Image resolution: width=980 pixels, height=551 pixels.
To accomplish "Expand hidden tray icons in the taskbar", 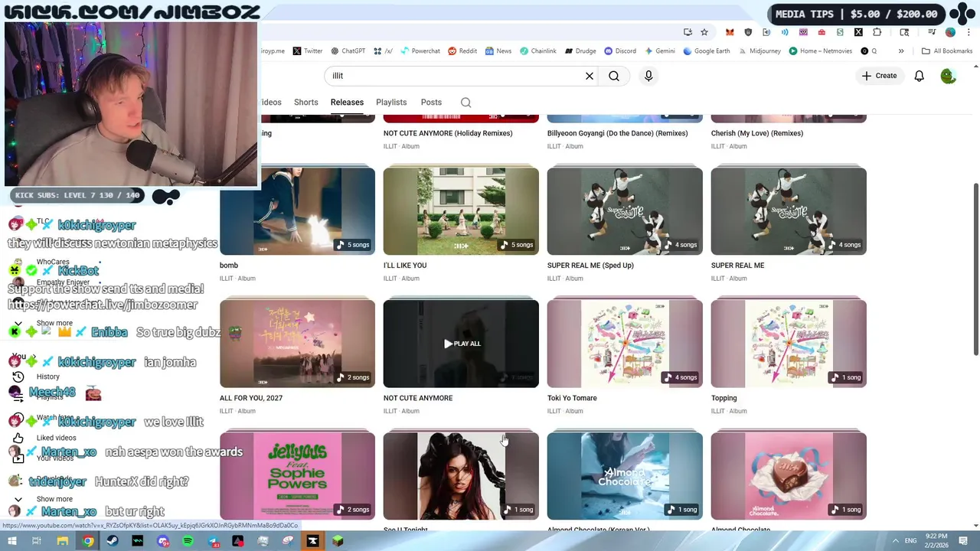I will 895,541.
